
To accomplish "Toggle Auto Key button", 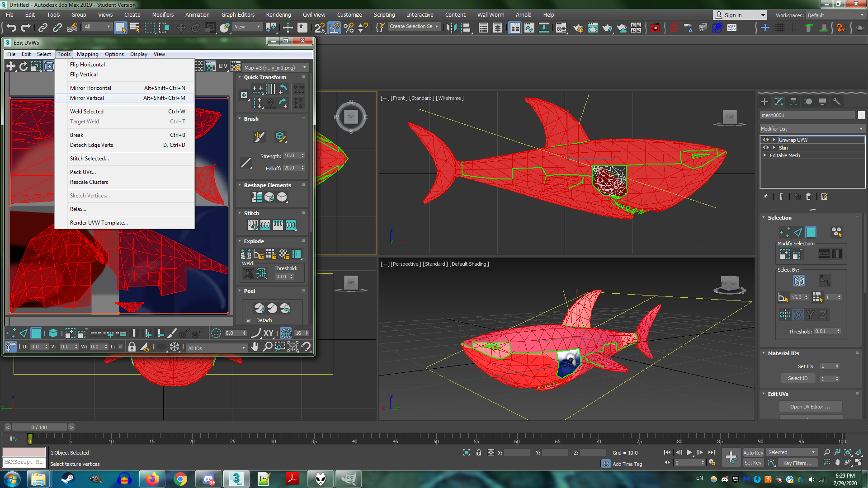I will tap(753, 453).
